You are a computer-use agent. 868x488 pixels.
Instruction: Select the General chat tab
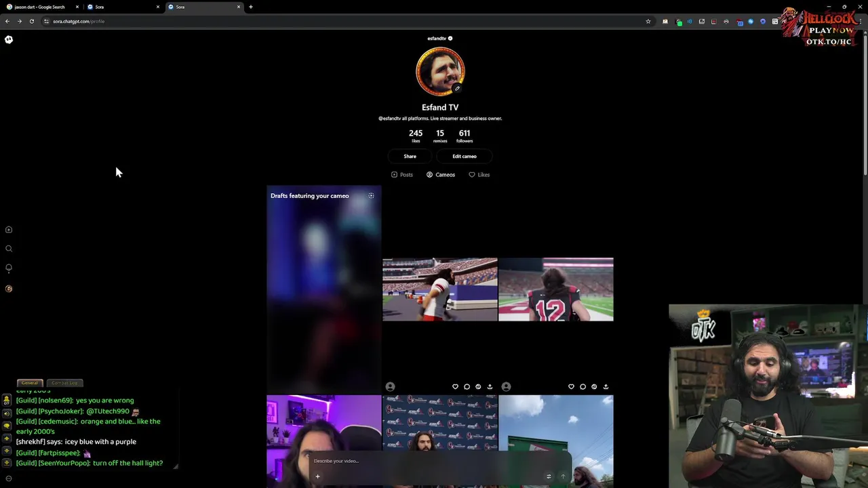click(x=30, y=383)
